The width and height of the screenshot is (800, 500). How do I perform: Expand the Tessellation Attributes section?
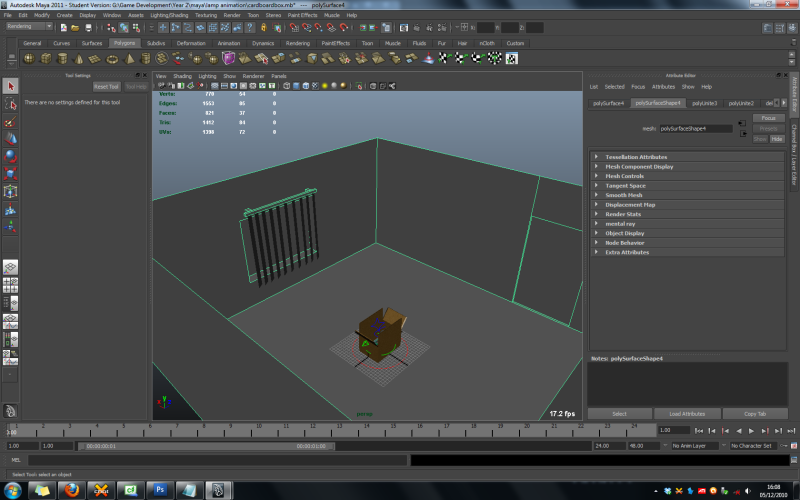click(x=637, y=157)
